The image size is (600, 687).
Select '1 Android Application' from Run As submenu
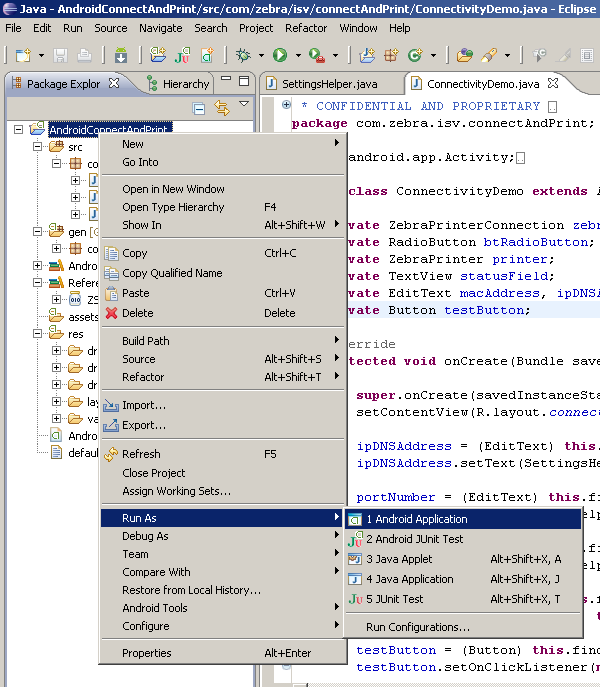[x=416, y=519]
